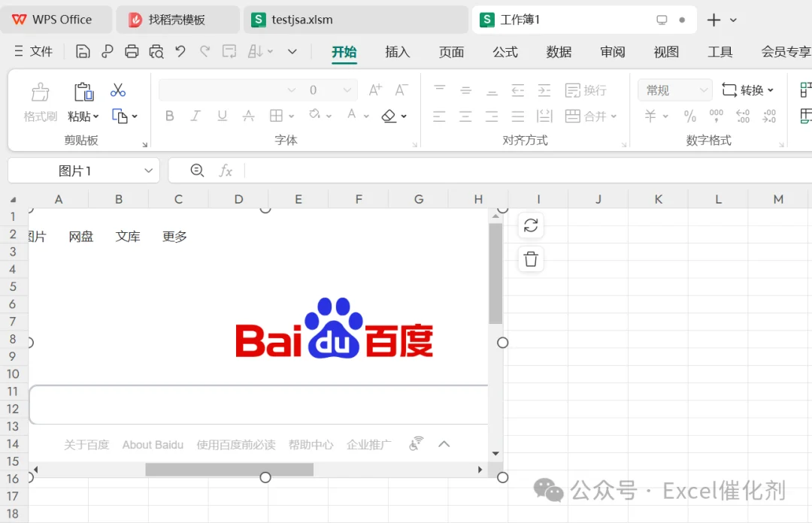812x523 pixels.
Task: Open the 转换 convert dropdown
Action: pyautogui.click(x=747, y=90)
